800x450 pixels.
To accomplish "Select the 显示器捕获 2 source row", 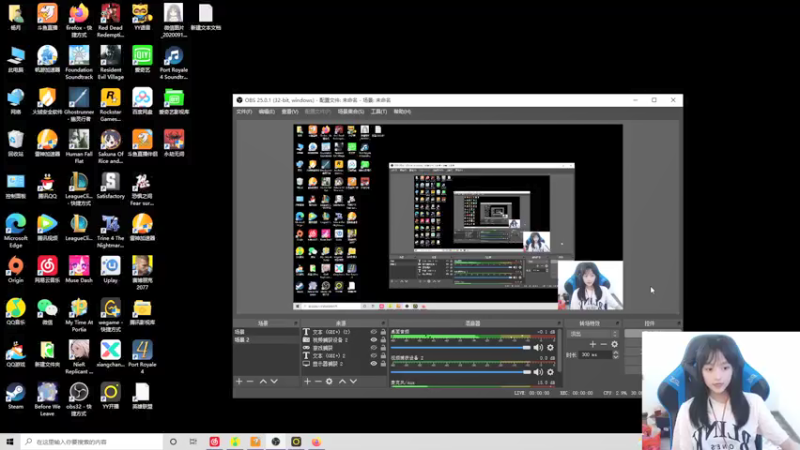I will [344, 364].
